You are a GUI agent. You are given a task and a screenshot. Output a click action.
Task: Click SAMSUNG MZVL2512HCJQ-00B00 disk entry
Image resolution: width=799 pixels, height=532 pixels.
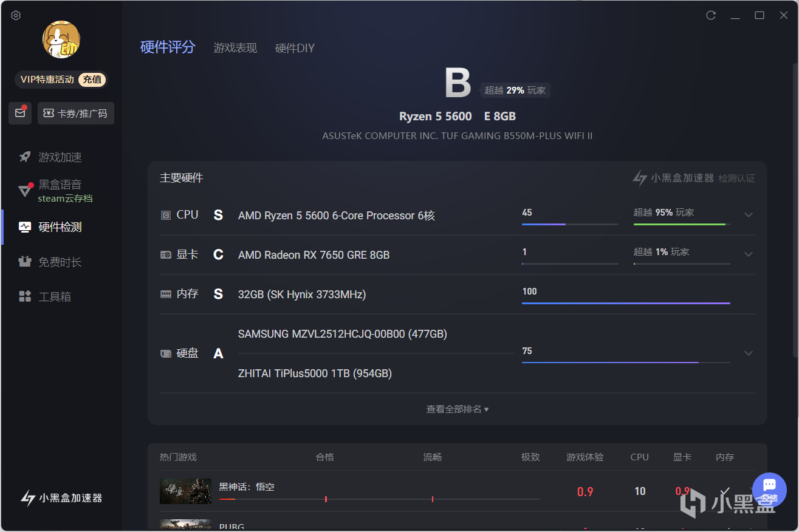click(343, 334)
